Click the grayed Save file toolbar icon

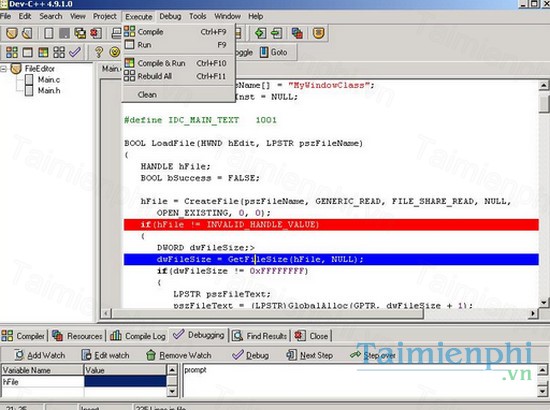[64, 33]
